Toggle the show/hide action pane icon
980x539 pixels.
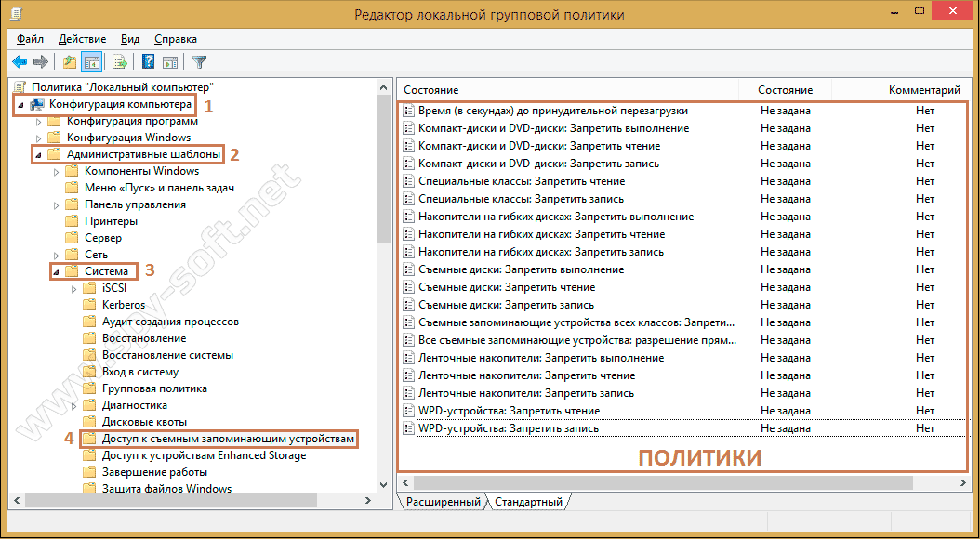(170, 62)
